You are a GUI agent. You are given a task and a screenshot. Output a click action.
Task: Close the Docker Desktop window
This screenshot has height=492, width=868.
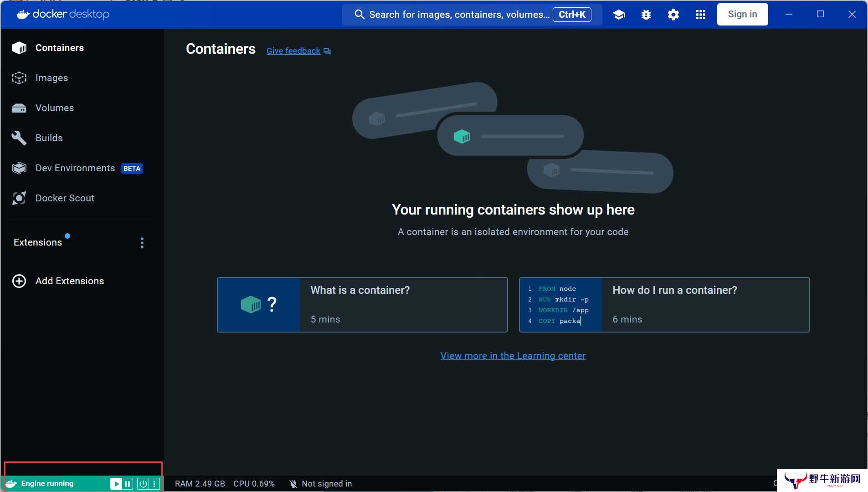[x=852, y=14]
